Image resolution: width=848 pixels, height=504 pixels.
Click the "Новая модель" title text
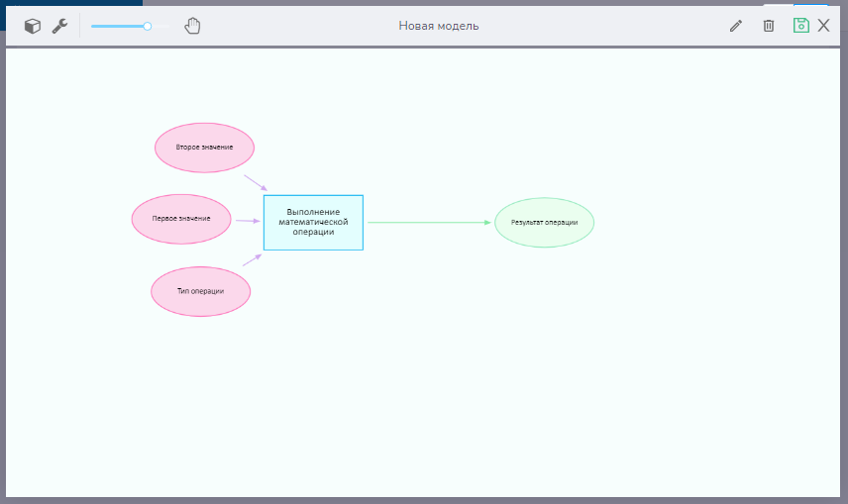click(x=439, y=26)
